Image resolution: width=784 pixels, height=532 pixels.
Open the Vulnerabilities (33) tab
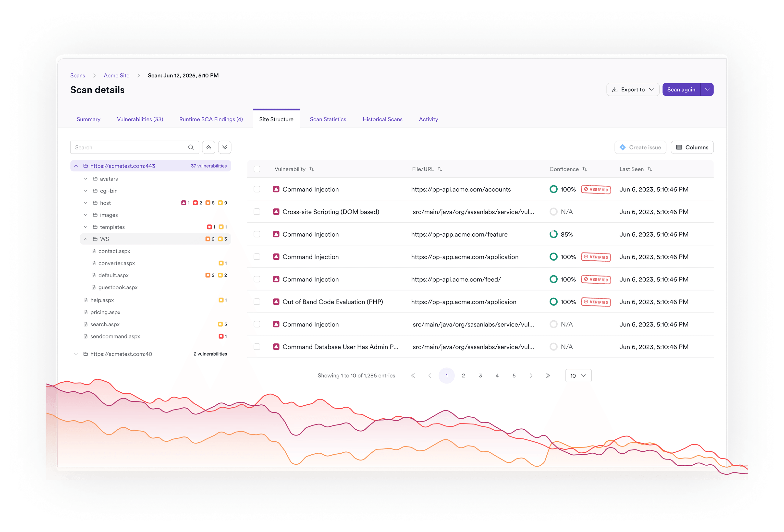point(140,120)
